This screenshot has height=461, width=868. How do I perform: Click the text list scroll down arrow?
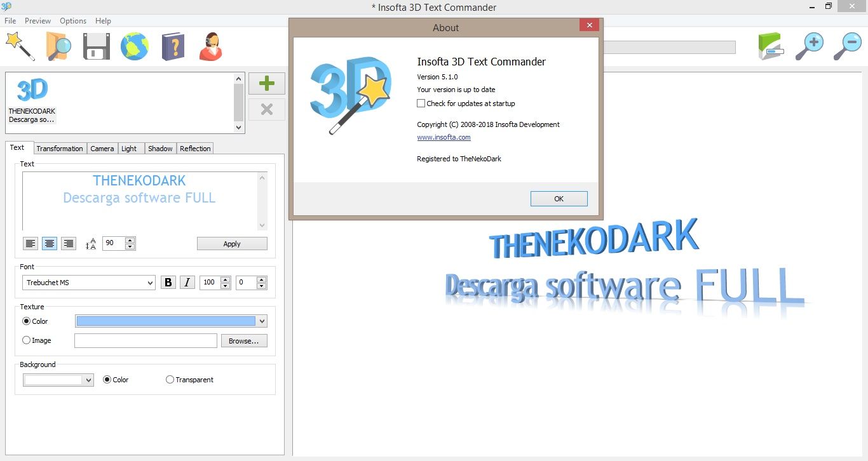pyautogui.click(x=239, y=128)
